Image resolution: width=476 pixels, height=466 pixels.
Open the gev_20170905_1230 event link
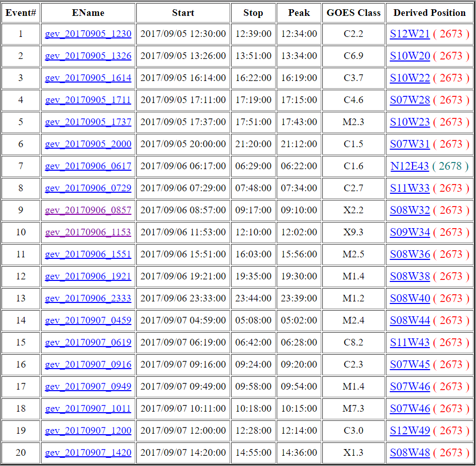tap(88, 34)
